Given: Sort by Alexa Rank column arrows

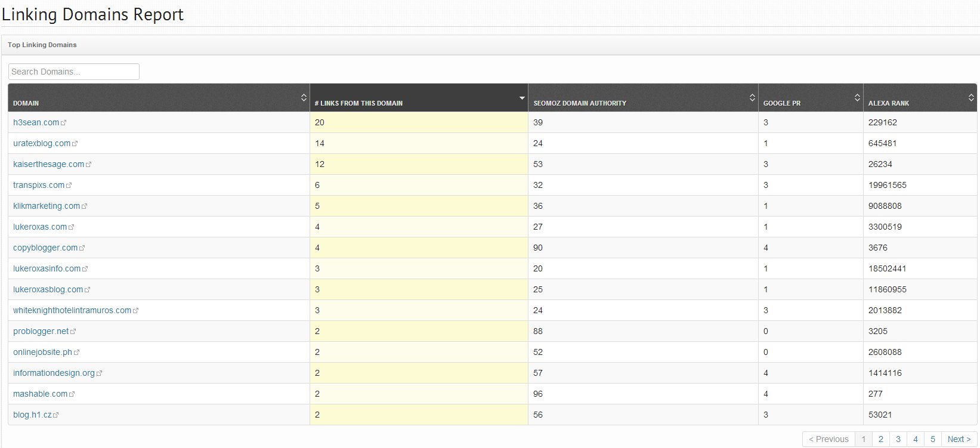Looking at the screenshot, I should point(971,98).
